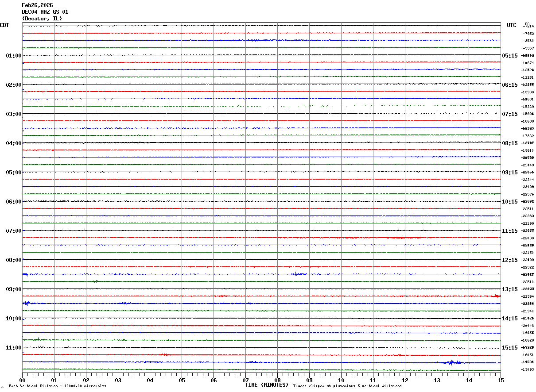Select the 06:00 CDT row label
The image size is (536, 392).
click(14, 201)
